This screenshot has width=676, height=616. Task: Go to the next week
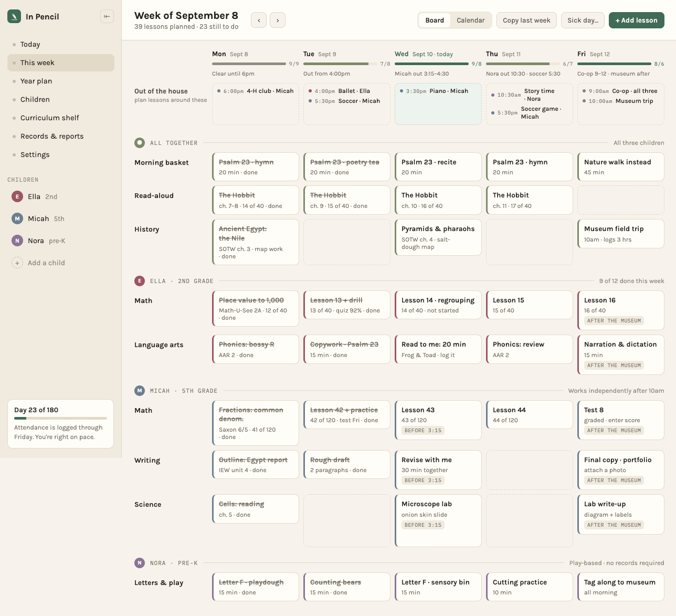coord(278,20)
